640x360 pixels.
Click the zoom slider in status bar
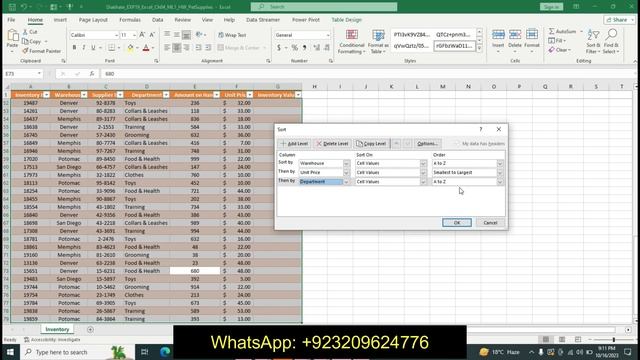(613, 340)
